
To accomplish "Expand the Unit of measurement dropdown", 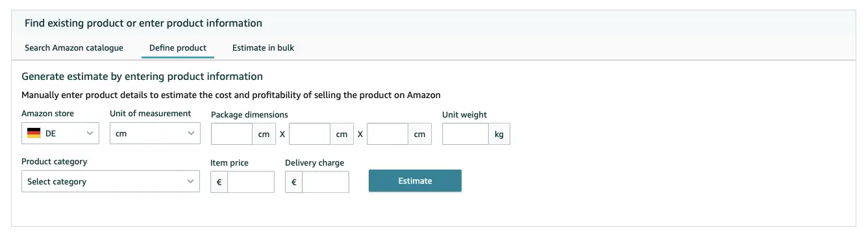I will [x=155, y=133].
